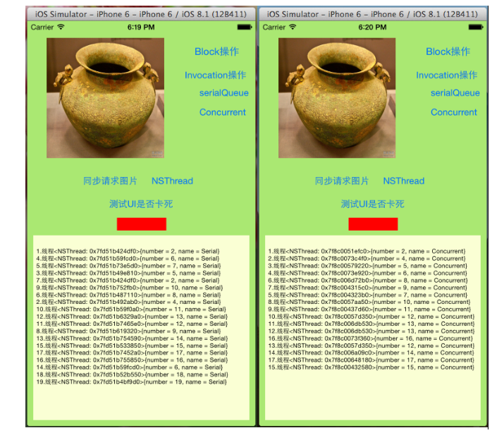
Task: Tap serialQueue in the right simulator
Action: coord(455,93)
